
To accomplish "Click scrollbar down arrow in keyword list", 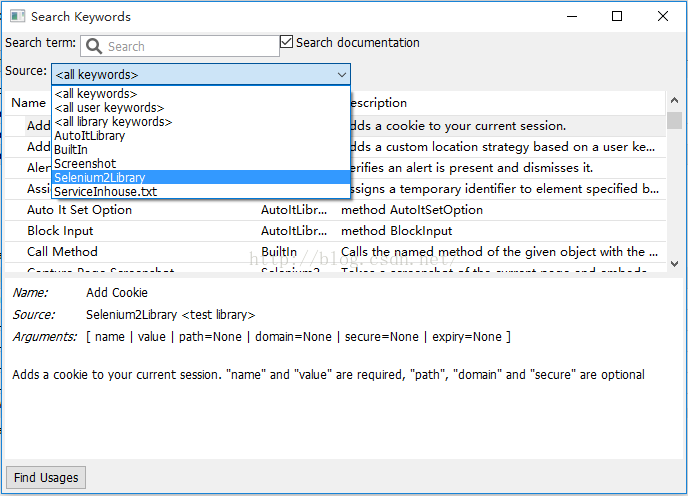I will [674, 264].
